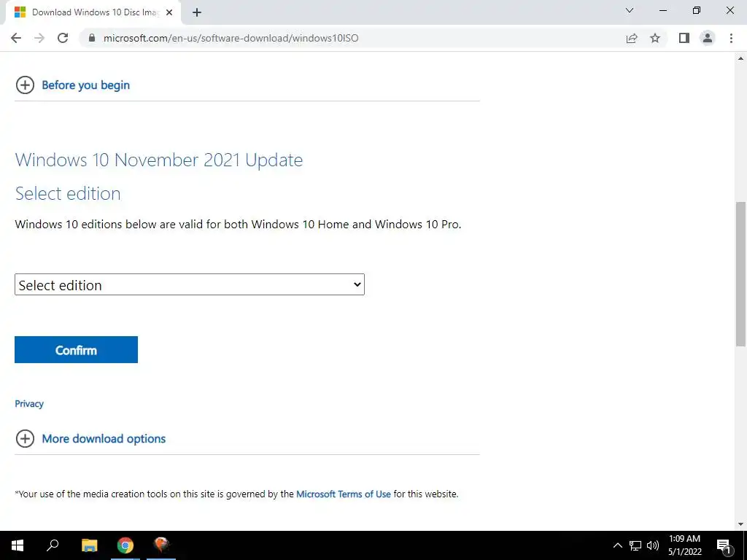The image size is (747, 560).
Task: Open the Microsoft Terms of Use link
Action: point(344,494)
